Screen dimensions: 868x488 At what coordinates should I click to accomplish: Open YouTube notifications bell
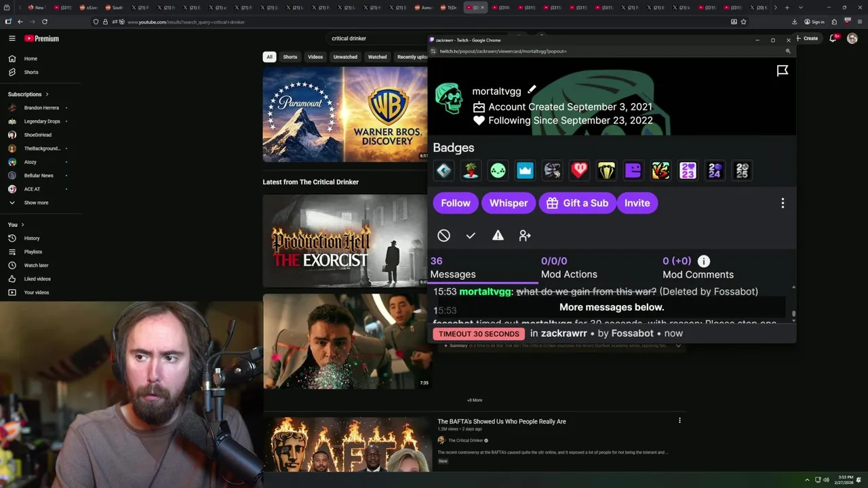pyautogui.click(x=833, y=39)
